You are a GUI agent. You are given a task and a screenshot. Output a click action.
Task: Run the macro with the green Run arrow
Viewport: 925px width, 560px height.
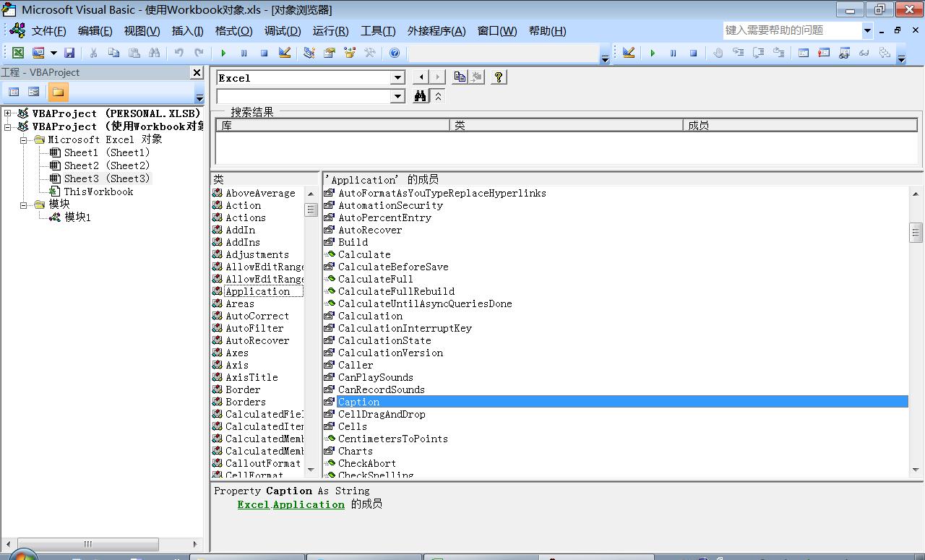point(224,52)
